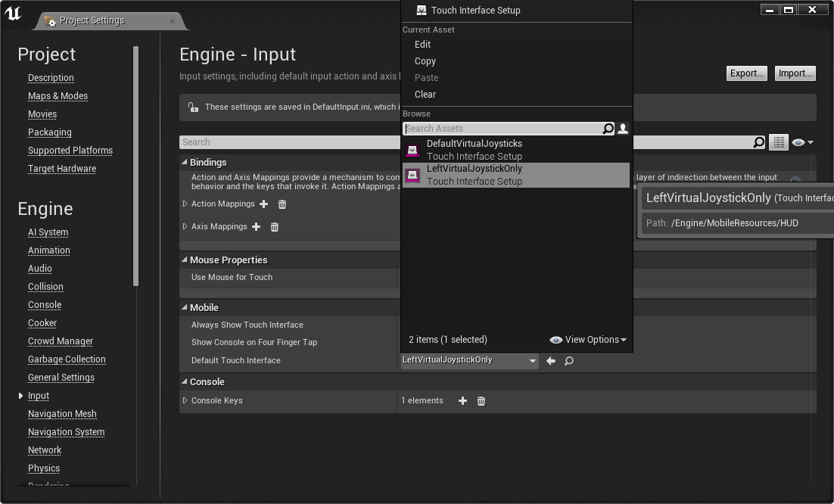Viewport: 834px width, 504px height.
Task: Collapse the Mobile section header
Action: pos(183,307)
